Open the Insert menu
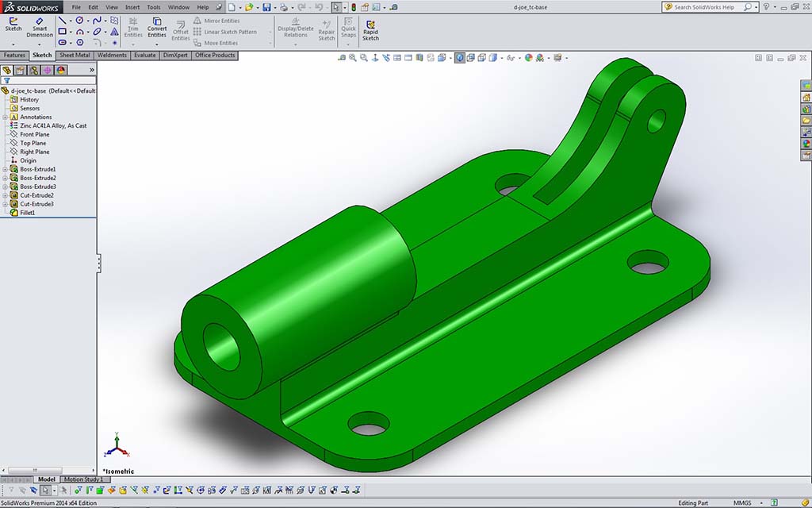This screenshot has width=812, height=508. (x=132, y=7)
